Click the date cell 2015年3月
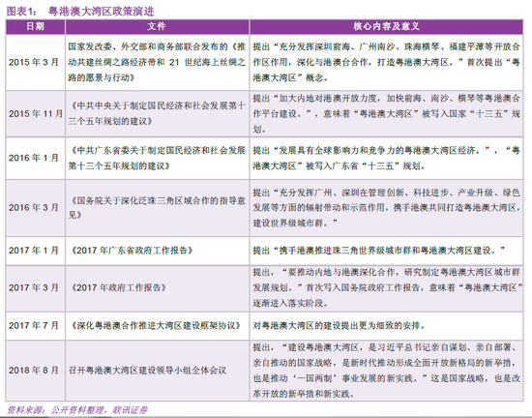532x418 pixels. tap(35, 62)
